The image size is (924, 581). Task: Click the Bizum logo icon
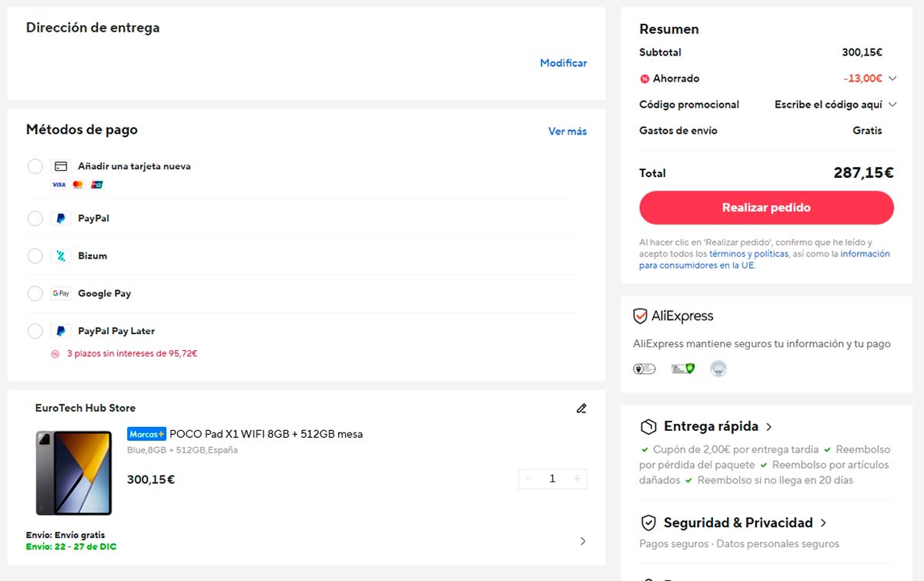pos(60,256)
